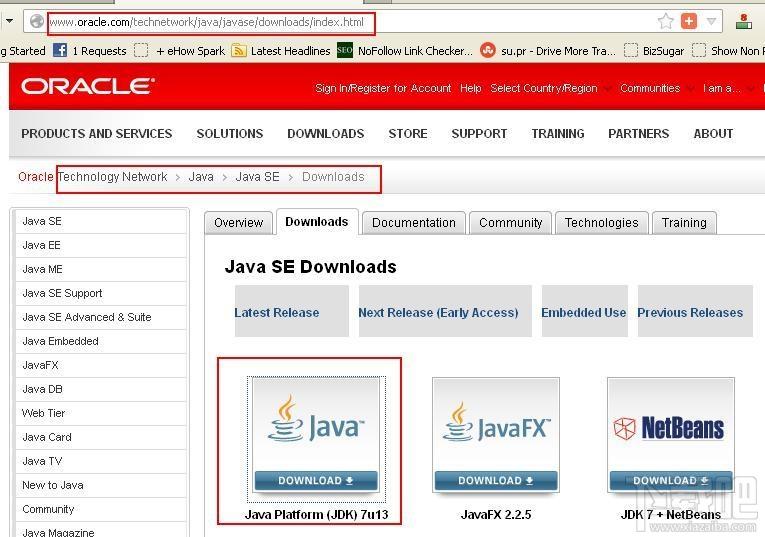Expand the Communities dropdown
Viewport: 765px width, 537px height.
tap(657, 88)
